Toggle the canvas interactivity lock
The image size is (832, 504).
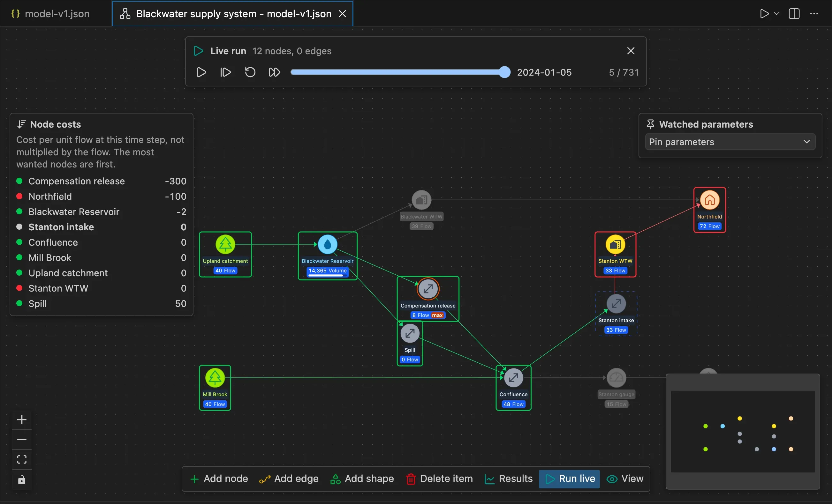coord(22,479)
